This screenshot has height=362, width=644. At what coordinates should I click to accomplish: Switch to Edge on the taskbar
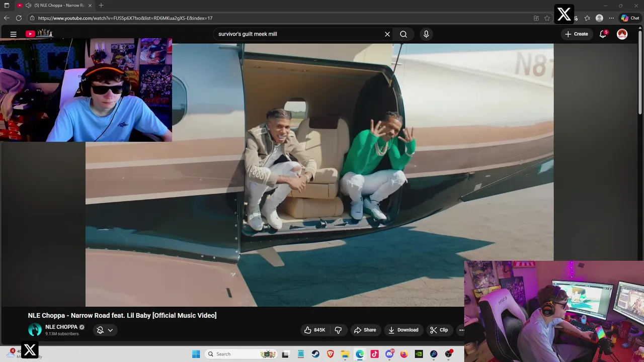360,354
